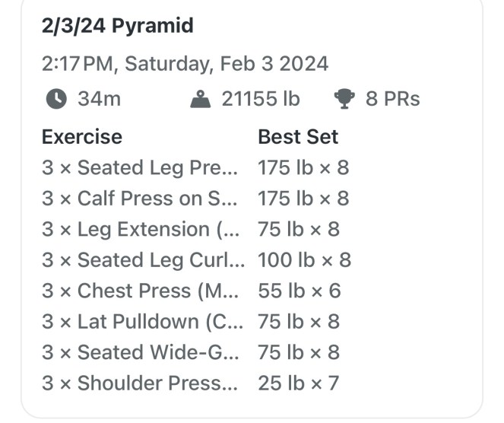Image resolution: width=504 pixels, height=423 pixels.
Task: Click the Exercise column header
Action: (81, 137)
